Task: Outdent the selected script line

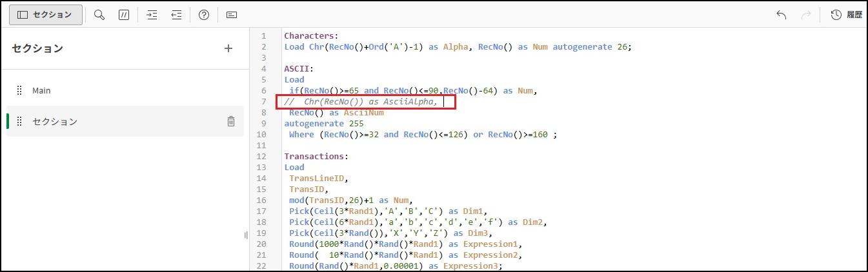Action: click(x=176, y=15)
